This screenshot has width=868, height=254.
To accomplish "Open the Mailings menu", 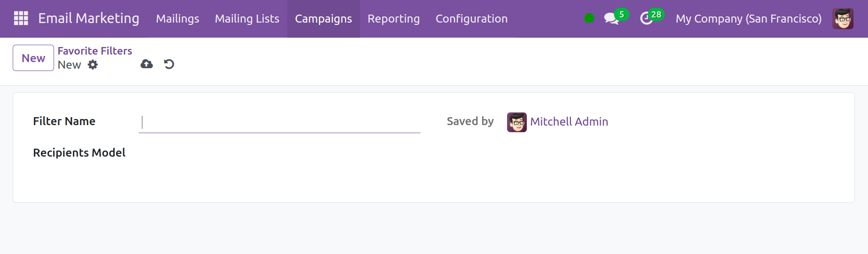I will click(177, 19).
